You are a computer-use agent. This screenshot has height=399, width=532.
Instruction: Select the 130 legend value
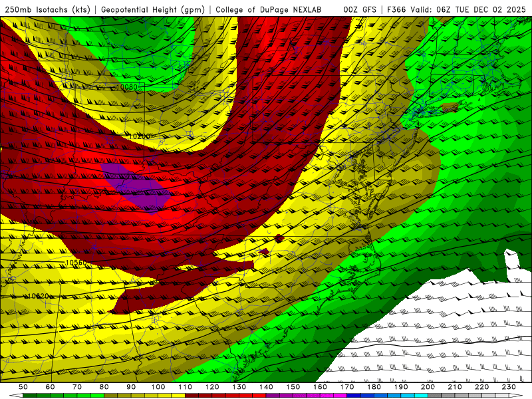239,387
